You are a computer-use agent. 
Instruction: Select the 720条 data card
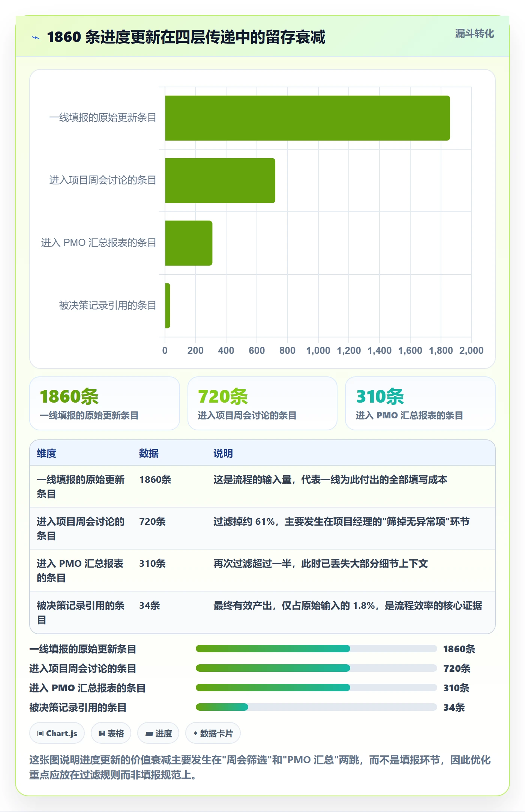click(262, 403)
